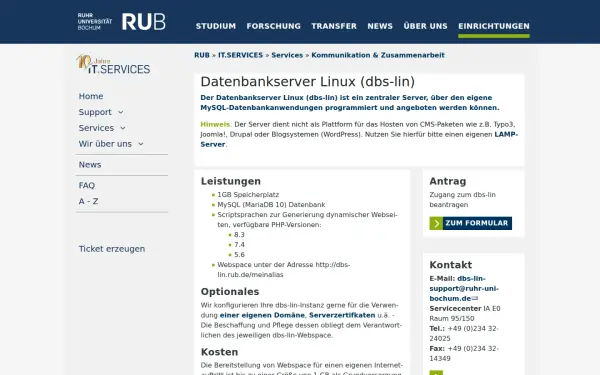The height and width of the screenshot is (375, 600).
Task: Click the Datenbankserver Linux (dbs-lin) heading
Action: (308, 82)
